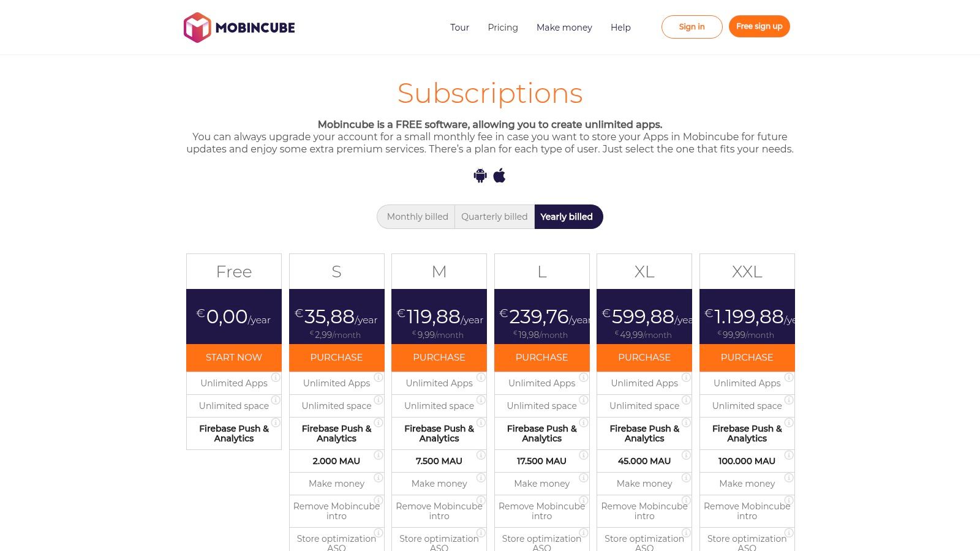The image size is (980, 551).
Task: Open the Tour page
Action: click(459, 28)
